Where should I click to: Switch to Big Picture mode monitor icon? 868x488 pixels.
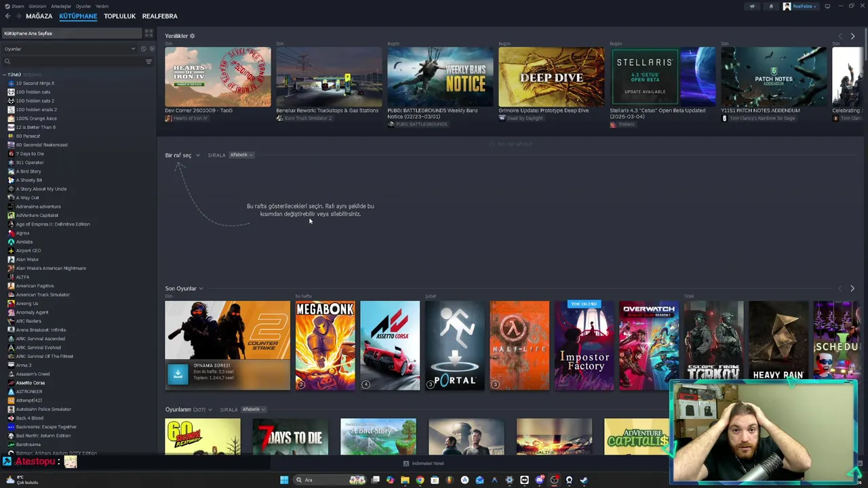(x=827, y=6)
